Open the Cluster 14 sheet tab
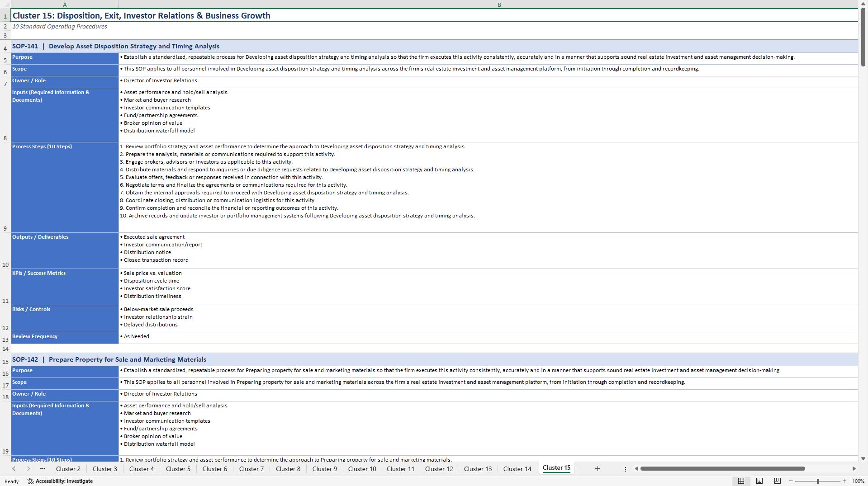The height and width of the screenshot is (486, 868). click(517, 469)
